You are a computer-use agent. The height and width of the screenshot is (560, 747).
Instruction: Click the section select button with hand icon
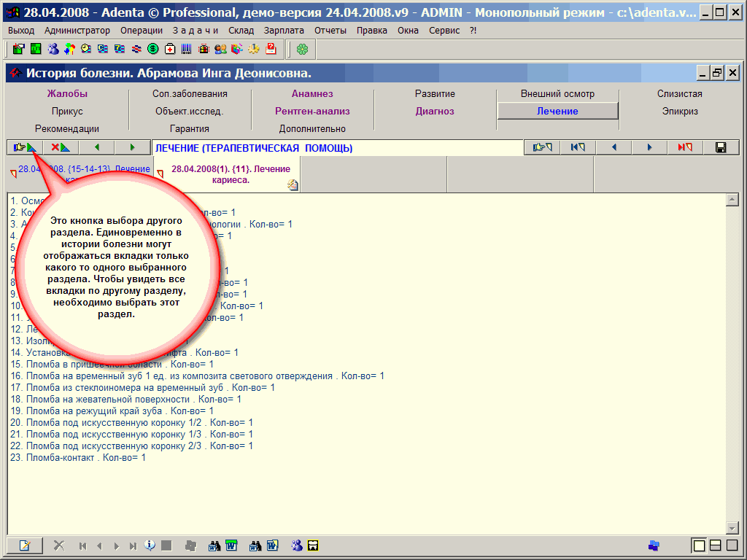coord(25,147)
